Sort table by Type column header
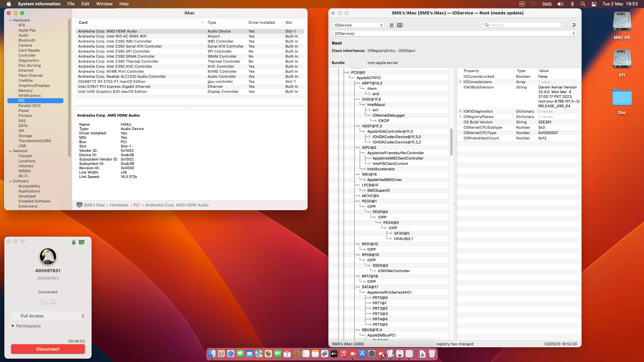 pos(227,22)
